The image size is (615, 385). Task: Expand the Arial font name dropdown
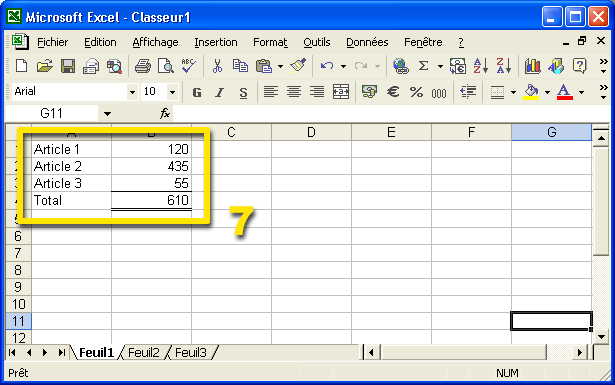coord(132,92)
